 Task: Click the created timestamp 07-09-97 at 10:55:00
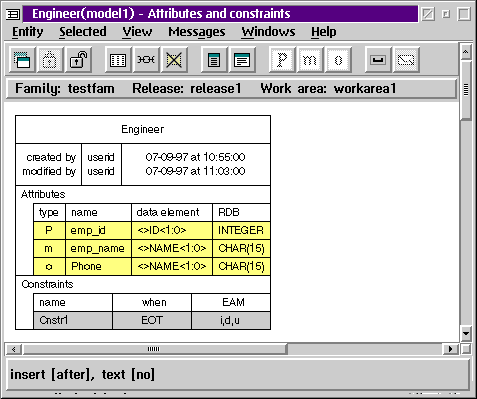pos(195,157)
